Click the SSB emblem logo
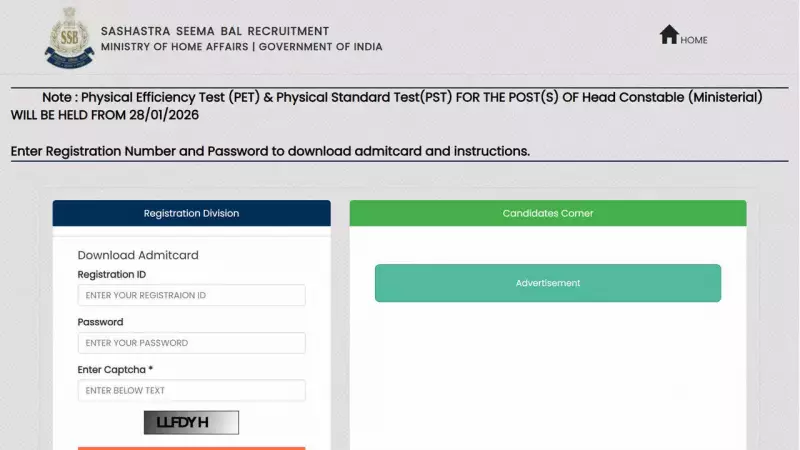The image size is (800, 450). coord(69,38)
